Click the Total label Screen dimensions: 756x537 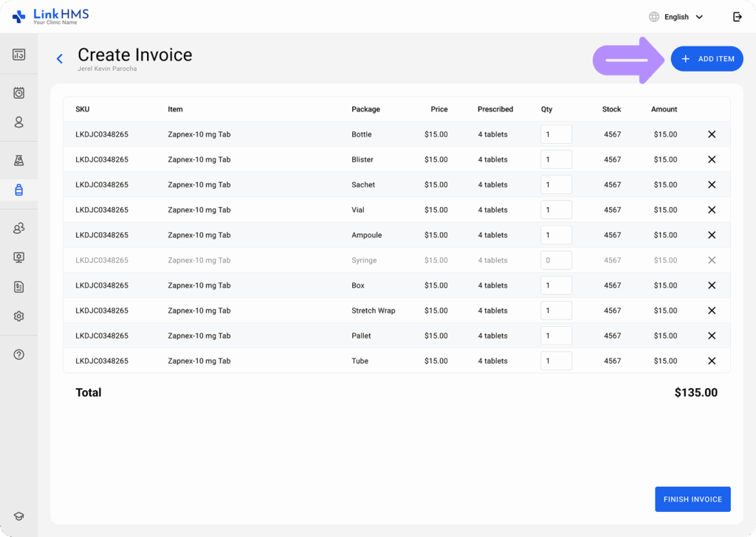(89, 392)
